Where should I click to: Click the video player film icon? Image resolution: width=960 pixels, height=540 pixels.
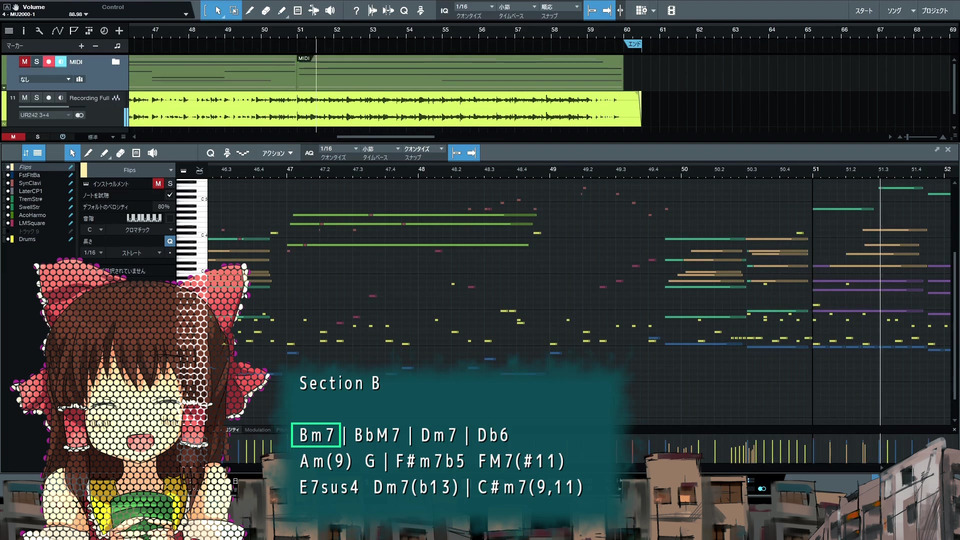671,10
